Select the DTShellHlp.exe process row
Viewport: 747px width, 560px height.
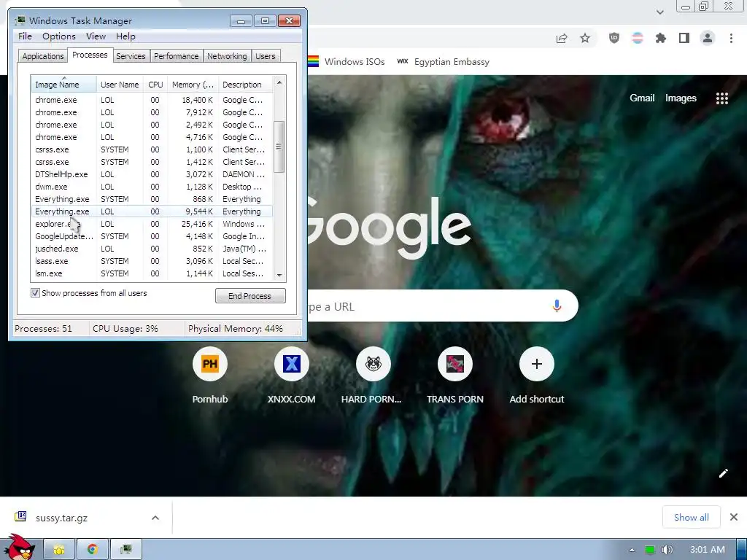(x=152, y=174)
